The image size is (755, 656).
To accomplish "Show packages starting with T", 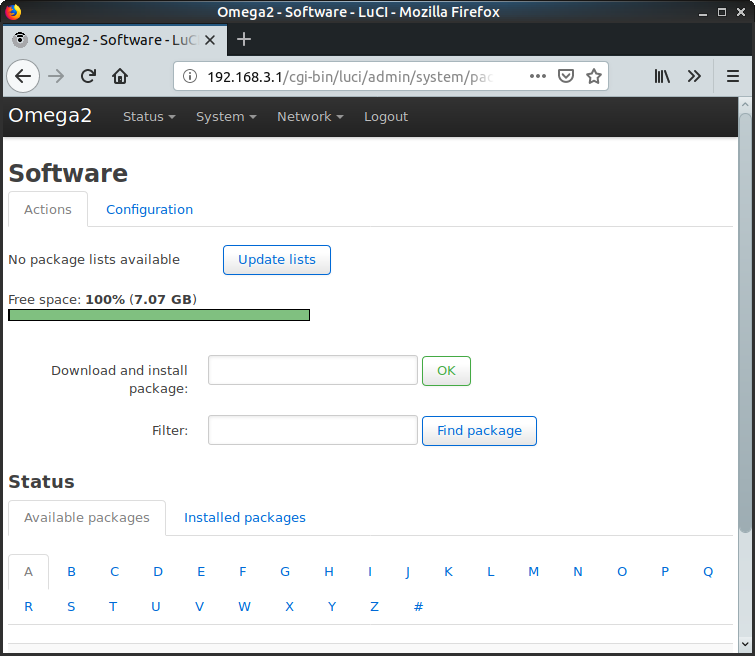I will (x=113, y=607).
